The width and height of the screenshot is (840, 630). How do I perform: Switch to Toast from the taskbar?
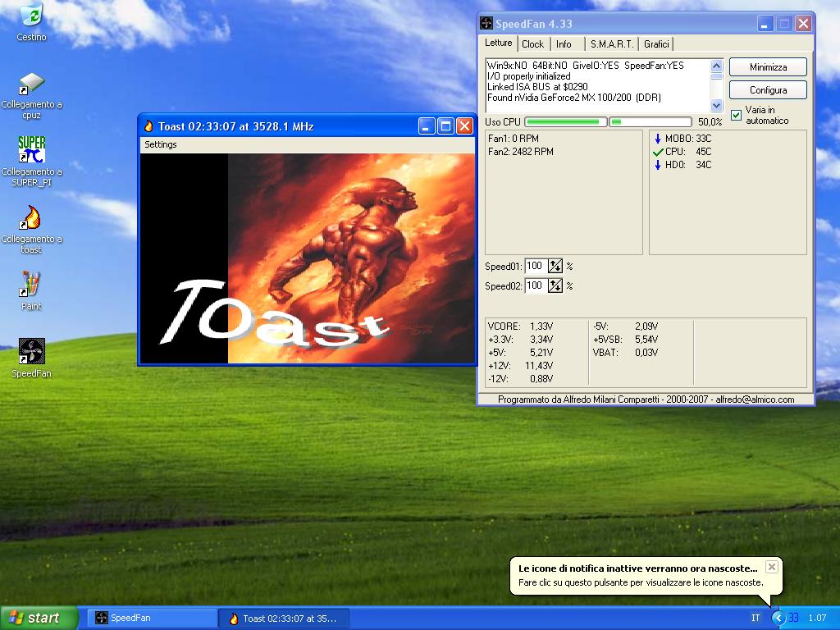click(284, 619)
